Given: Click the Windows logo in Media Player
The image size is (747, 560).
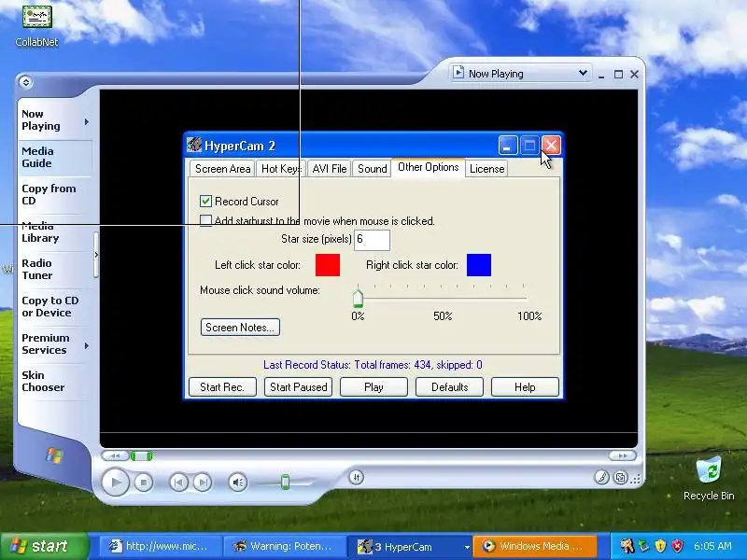Looking at the screenshot, I should pos(54,455).
